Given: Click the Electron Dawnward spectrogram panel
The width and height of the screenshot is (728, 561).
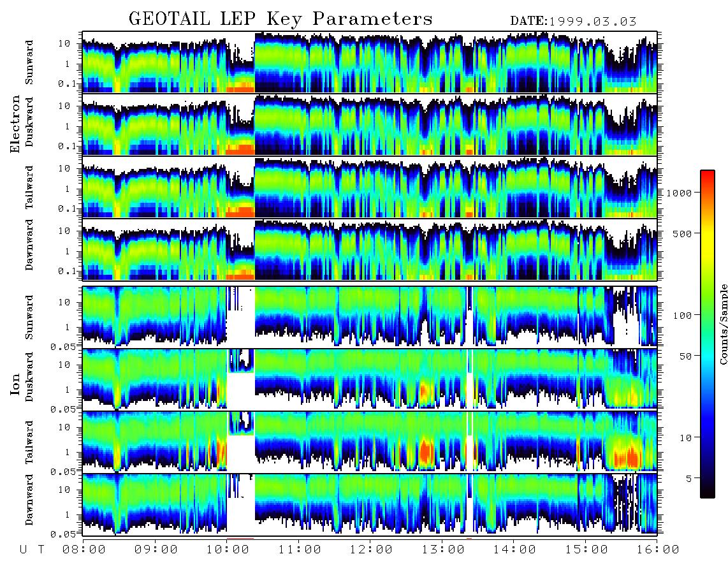Looking at the screenshot, I should (370, 249).
